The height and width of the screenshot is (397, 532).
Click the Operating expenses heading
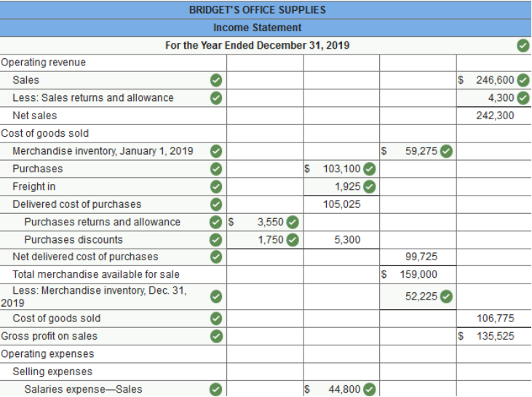[x=47, y=354]
